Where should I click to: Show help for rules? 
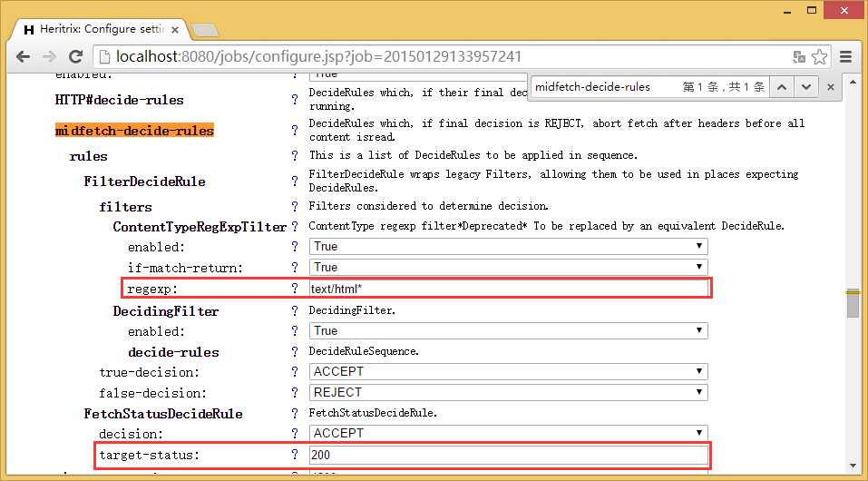click(x=295, y=156)
